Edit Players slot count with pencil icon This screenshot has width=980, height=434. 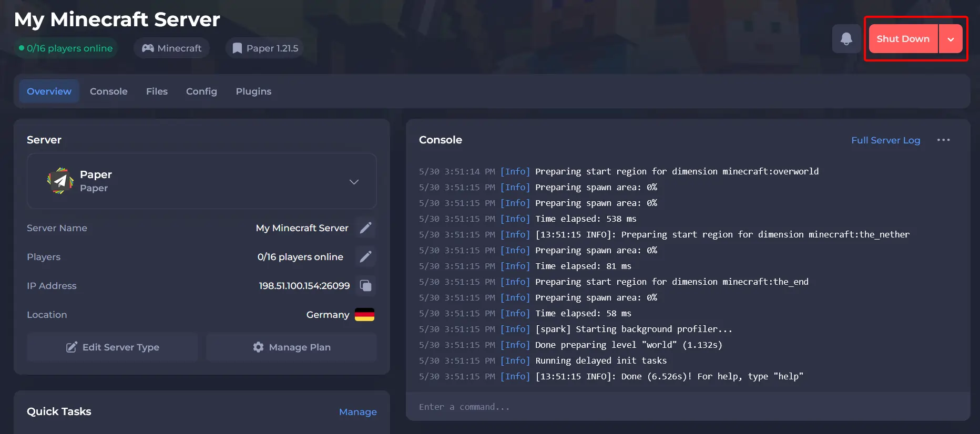click(365, 256)
